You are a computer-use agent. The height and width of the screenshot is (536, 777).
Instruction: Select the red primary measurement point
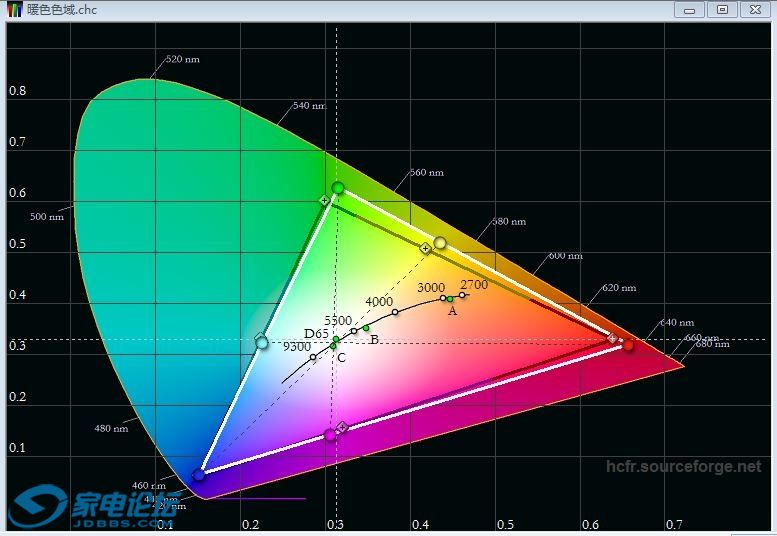[x=628, y=344]
